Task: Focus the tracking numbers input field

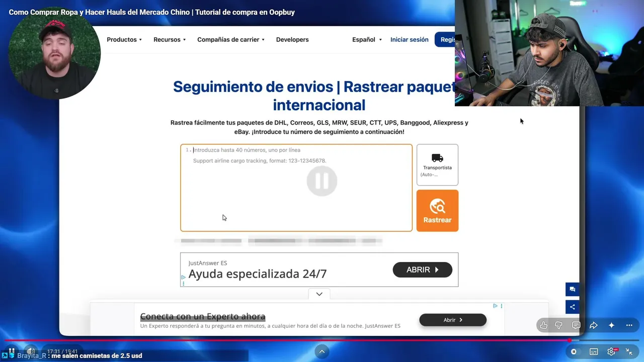Action: tap(296, 188)
